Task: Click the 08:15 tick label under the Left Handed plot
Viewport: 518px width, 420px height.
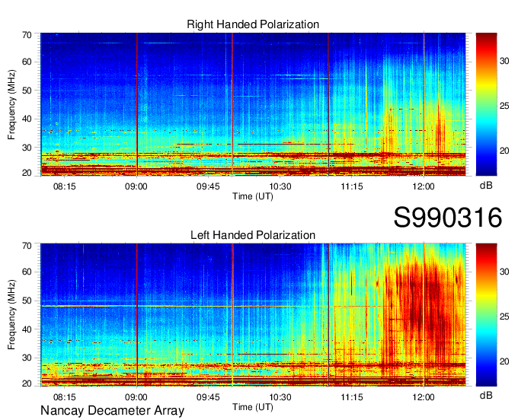Action: [x=65, y=397]
